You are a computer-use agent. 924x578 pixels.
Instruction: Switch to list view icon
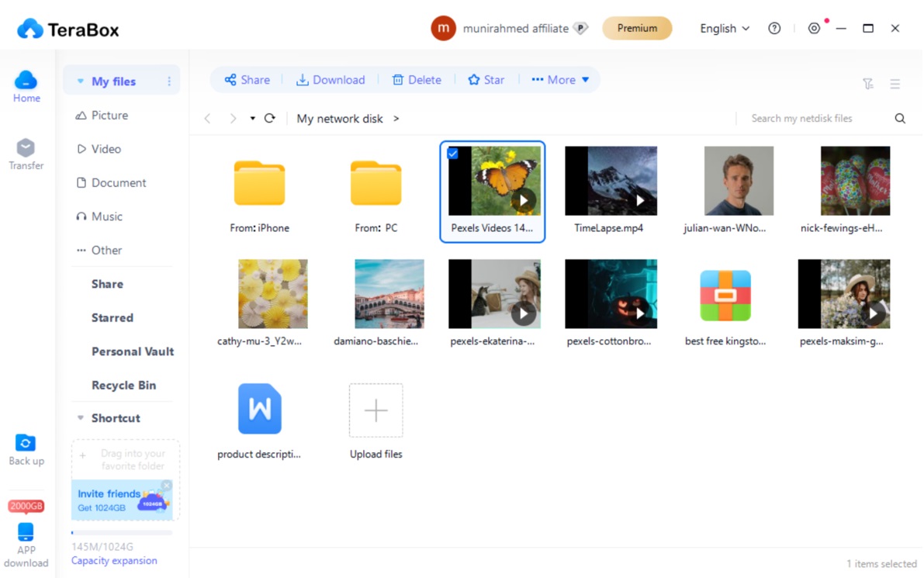coord(895,84)
